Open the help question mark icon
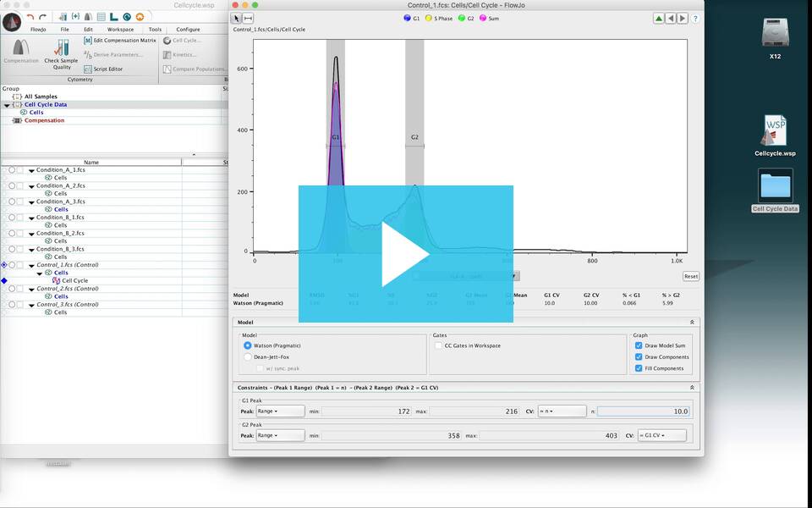 click(695, 18)
